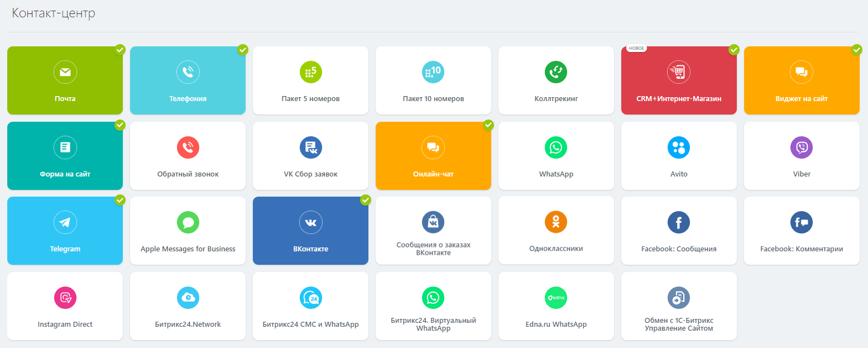
Task: Click the orange Одноклассники icon
Action: [556, 222]
